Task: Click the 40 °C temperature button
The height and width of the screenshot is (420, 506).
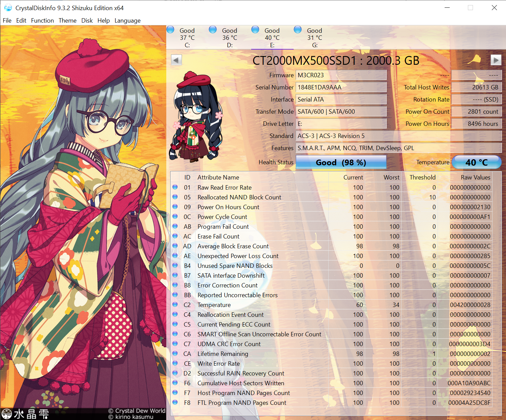Action: 476,162
